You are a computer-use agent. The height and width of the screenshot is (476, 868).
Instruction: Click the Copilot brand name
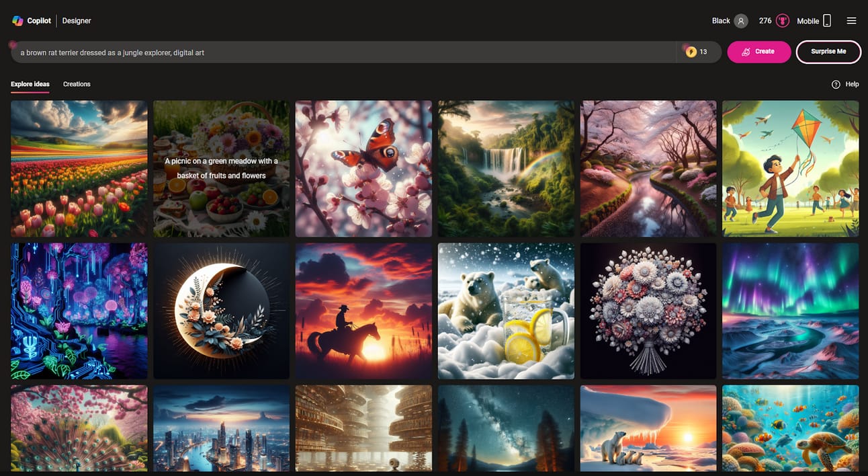(x=39, y=21)
